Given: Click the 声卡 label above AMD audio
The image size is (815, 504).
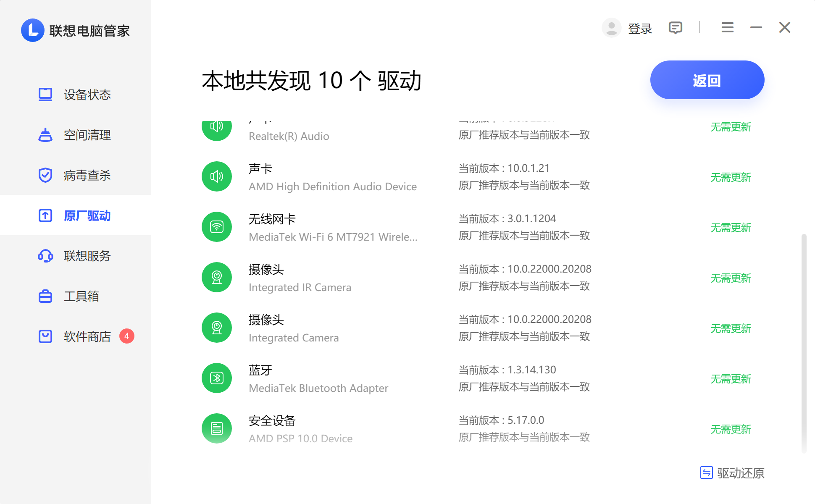Looking at the screenshot, I should point(260,168).
